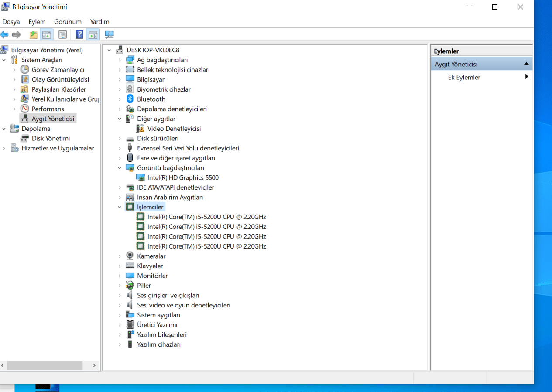
Task: Expand the Ses girişleri ve çıkışları category
Action: click(120, 295)
